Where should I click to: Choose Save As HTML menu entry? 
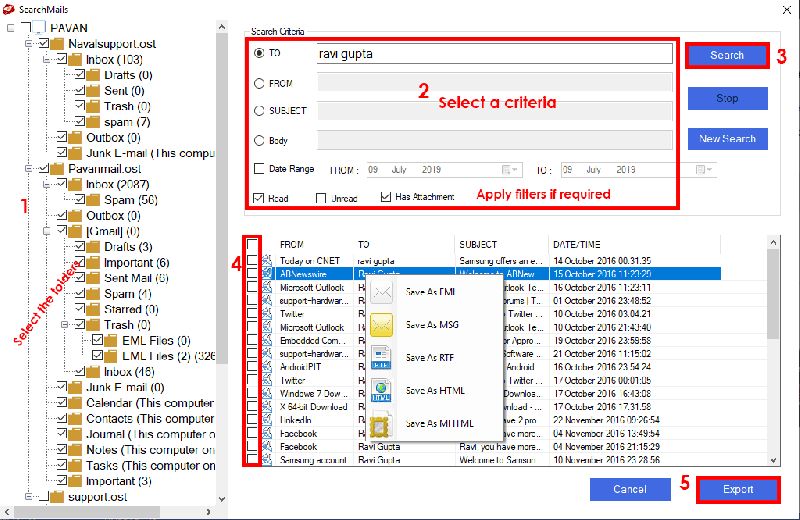[x=436, y=390]
